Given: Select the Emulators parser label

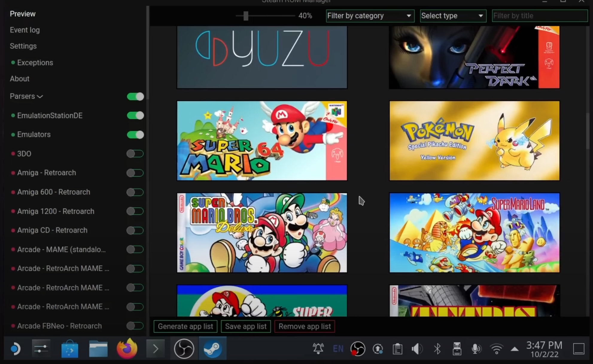Looking at the screenshot, I should pos(34,134).
